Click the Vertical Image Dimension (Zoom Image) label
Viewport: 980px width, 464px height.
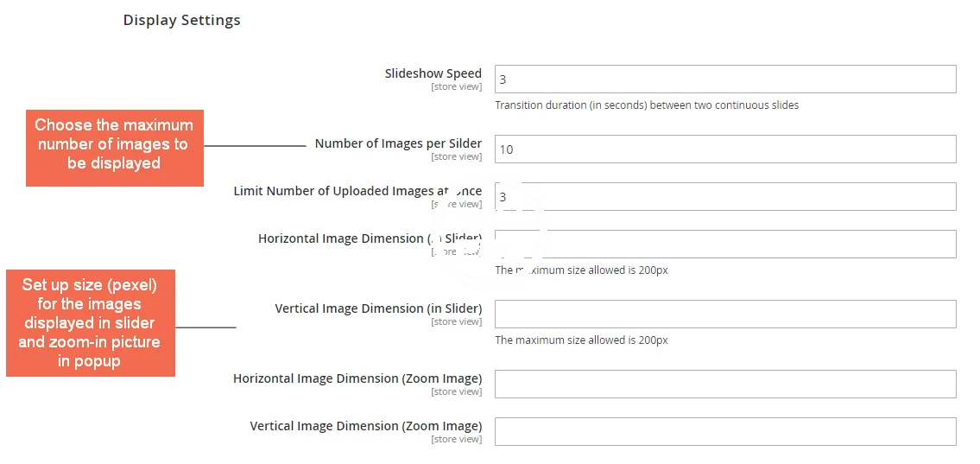point(366,426)
